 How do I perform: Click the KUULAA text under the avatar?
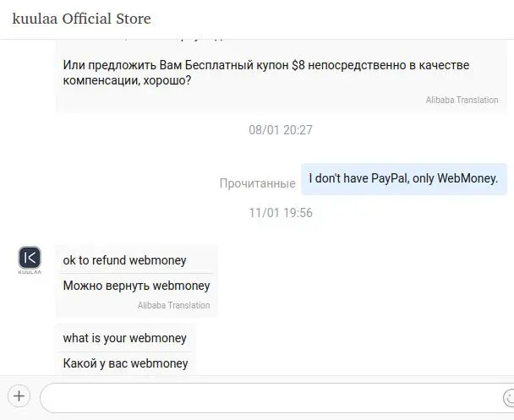pos(30,272)
